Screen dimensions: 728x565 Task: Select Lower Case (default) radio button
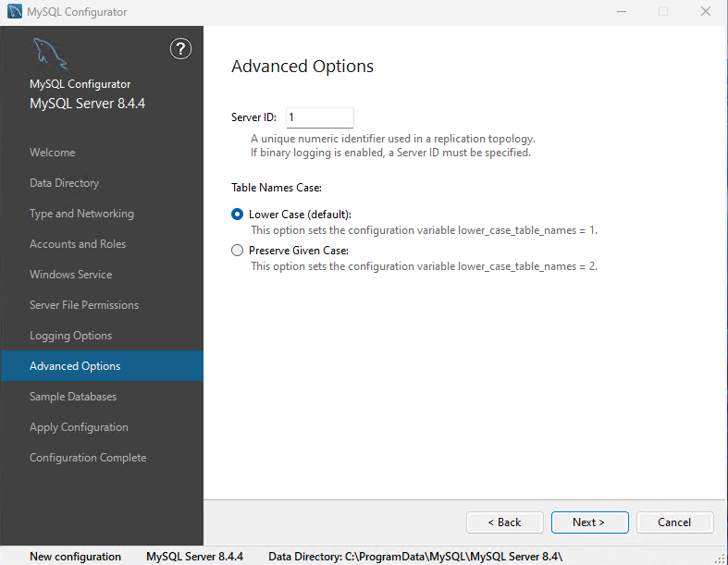pyautogui.click(x=237, y=214)
